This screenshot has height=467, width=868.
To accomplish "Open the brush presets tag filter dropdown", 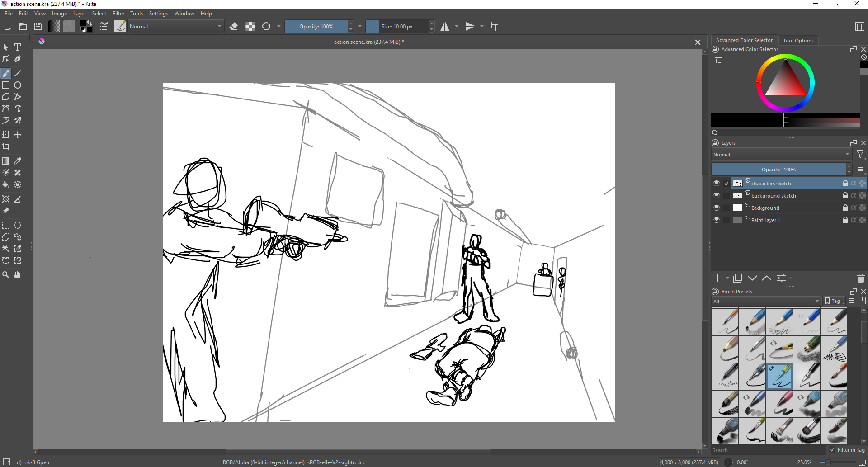I will click(766, 302).
